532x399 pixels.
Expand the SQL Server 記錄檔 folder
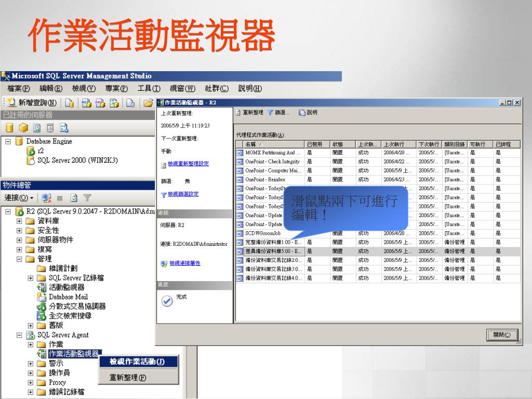[31, 278]
